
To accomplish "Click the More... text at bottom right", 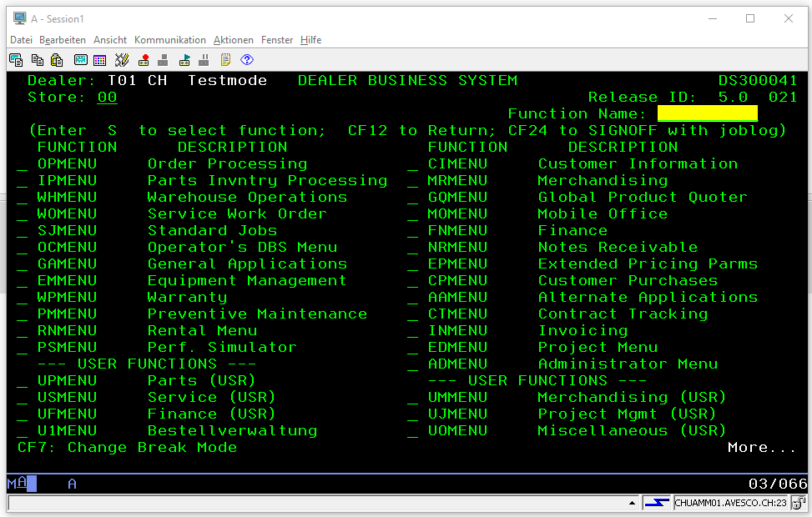I will click(761, 448).
